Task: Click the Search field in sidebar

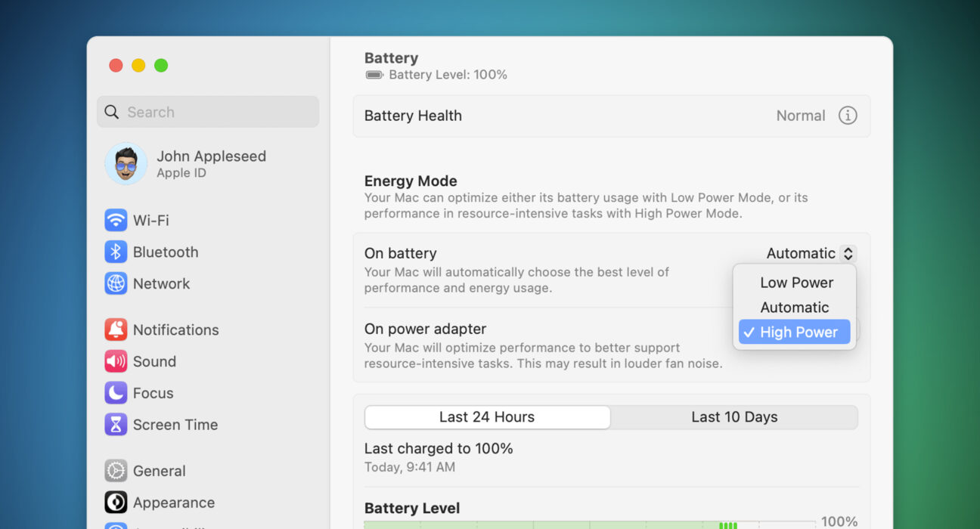Action: (208, 112)
